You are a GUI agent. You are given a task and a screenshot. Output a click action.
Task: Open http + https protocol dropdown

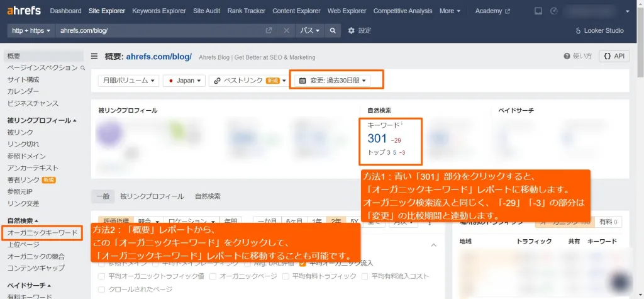(x=31, y=30)
